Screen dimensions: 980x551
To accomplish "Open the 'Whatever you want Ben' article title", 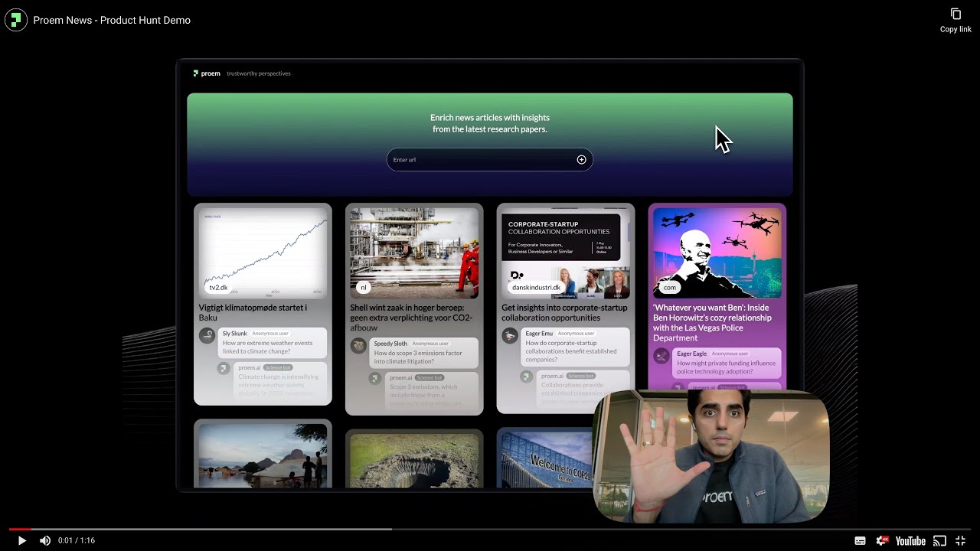I will coord(712,322).
